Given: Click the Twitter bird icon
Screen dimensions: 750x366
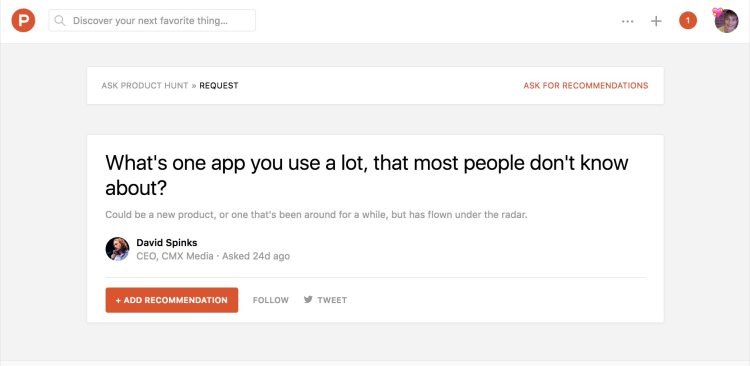Looking at the screenshot, I should coord(308,299).
